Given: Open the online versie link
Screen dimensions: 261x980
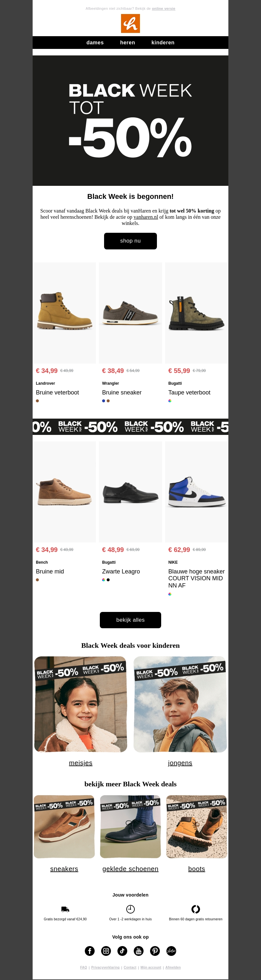Looking at the screenshot, I should (x=163, y=8).
